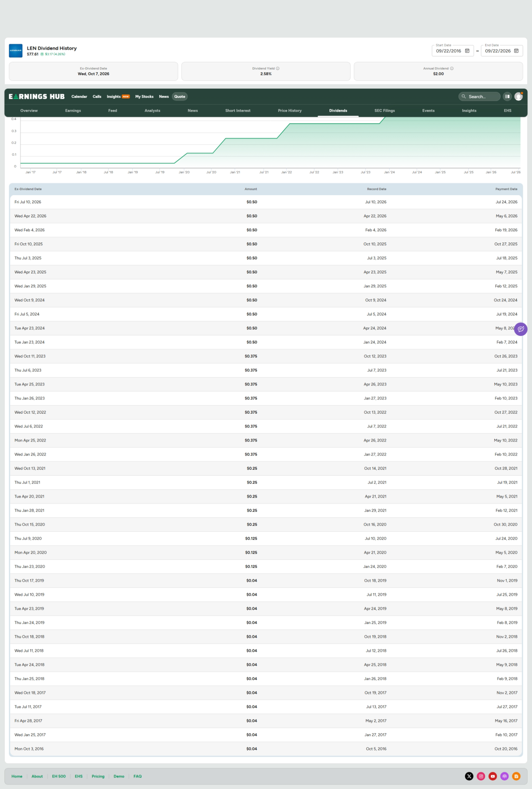
Task: Follow the Home footer link
Action: 17,776
